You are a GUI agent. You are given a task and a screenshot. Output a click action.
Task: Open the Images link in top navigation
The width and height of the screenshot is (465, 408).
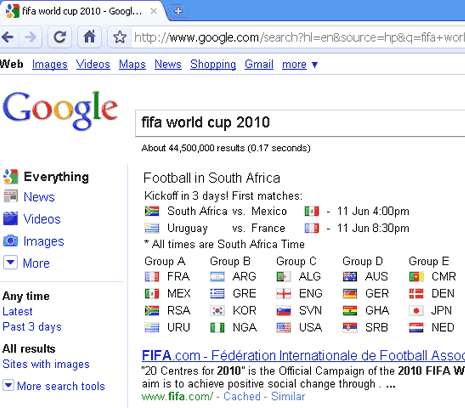pyautogui.click(x=50, y=64)
